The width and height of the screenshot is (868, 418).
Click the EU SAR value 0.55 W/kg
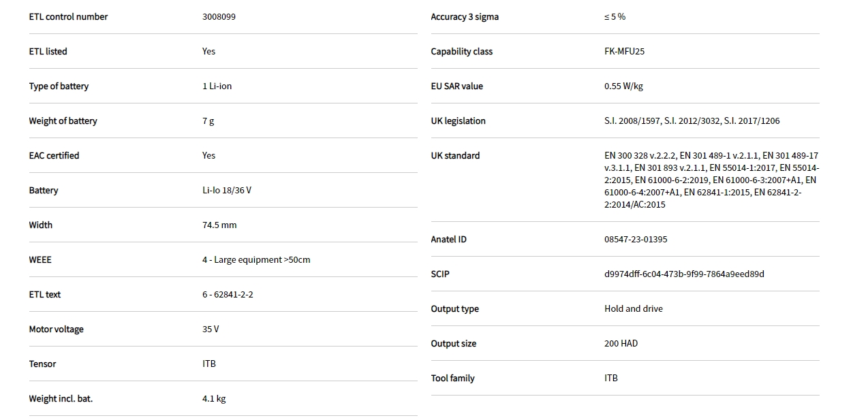click(x=623, y=86)
